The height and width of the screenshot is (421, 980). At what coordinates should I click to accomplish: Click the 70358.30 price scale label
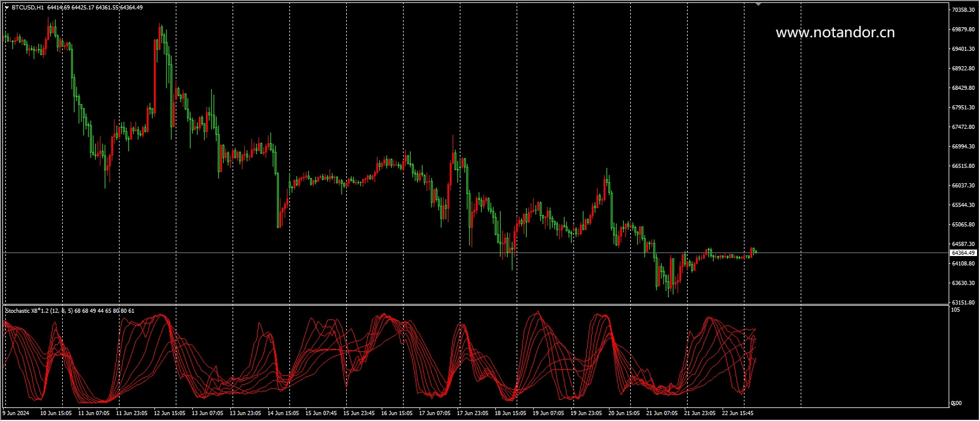click(963, 10)
